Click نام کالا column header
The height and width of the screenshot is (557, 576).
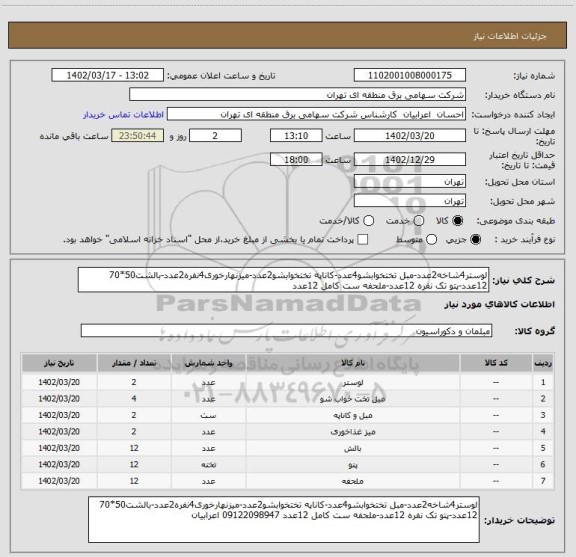(x=353, y=363)
